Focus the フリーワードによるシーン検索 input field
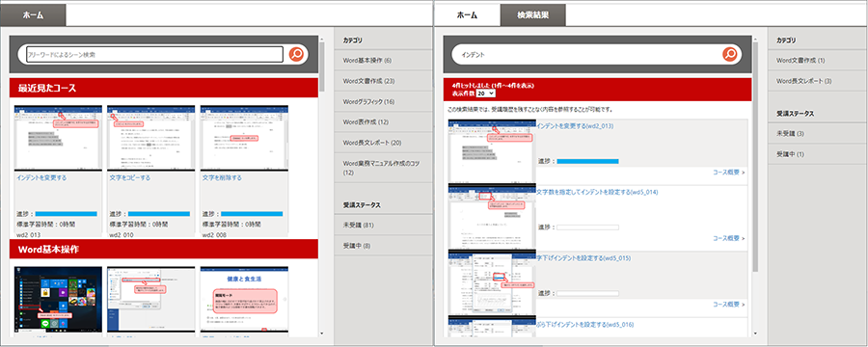This screenshot has height=347, width=868. point(154,54)
